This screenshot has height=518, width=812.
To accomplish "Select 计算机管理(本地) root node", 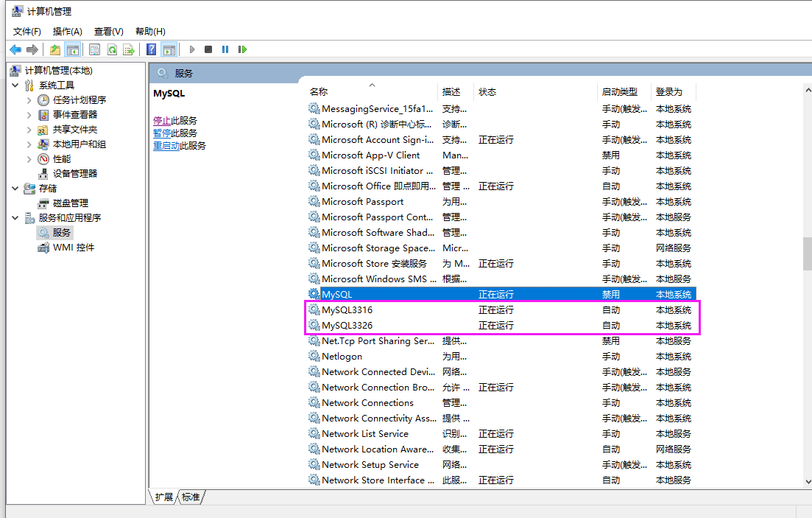I will (58, 71).
